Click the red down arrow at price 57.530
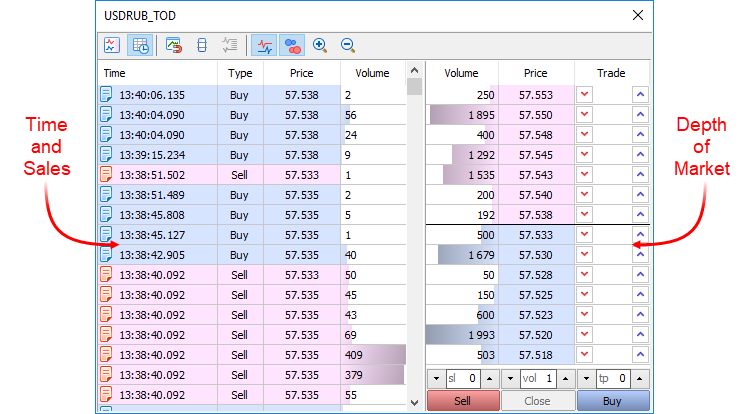Image resolution: width=750 pixels, height=414 pixels. click(585, 254)
